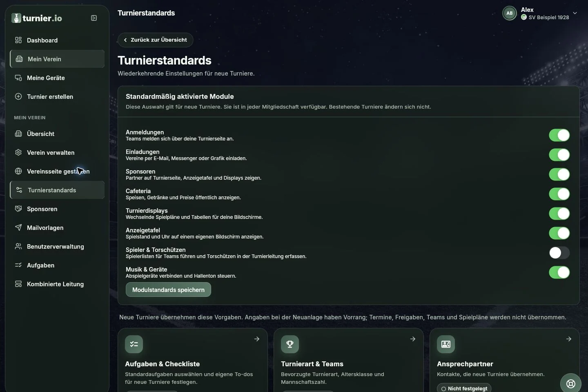Screen dimensions: 588x392
Task: Turn off the Einladungen toggle
Action: point(559,155)
